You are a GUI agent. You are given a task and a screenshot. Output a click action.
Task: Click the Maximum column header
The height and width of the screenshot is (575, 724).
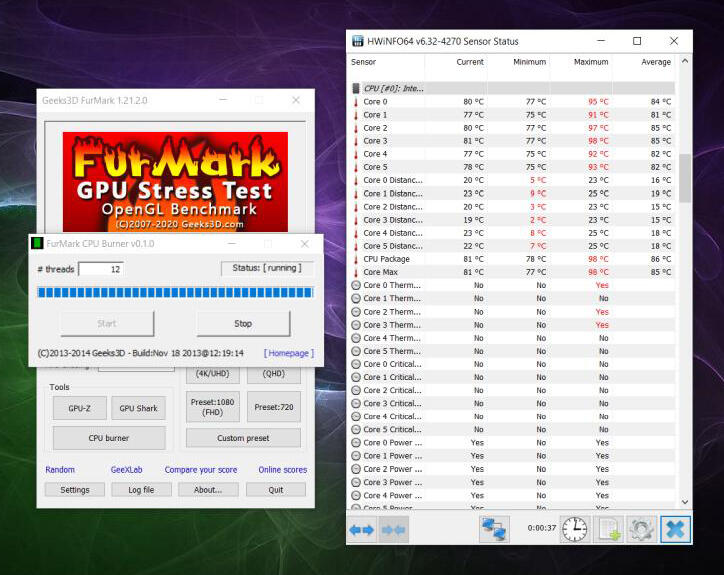click(x=591, y=62)
